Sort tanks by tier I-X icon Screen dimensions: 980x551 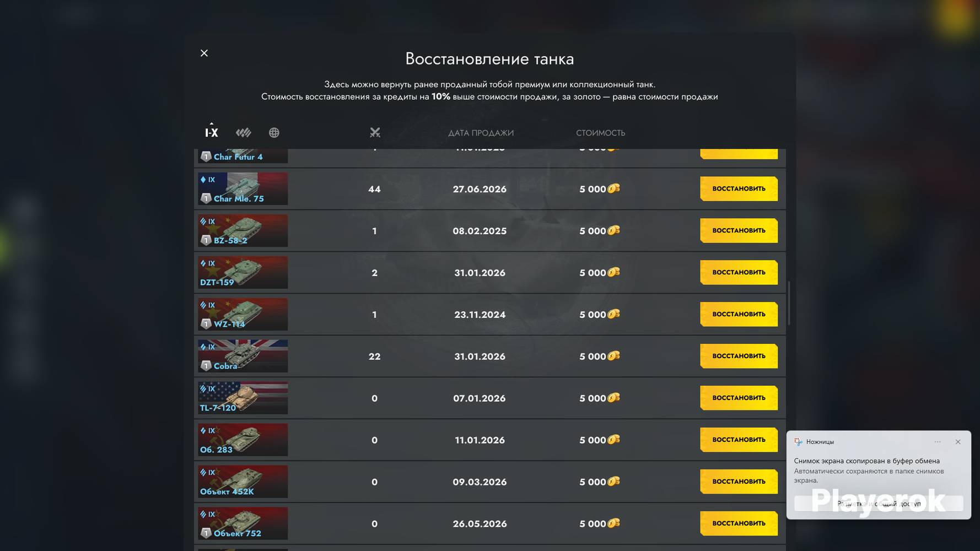click(x=212, y=132)
